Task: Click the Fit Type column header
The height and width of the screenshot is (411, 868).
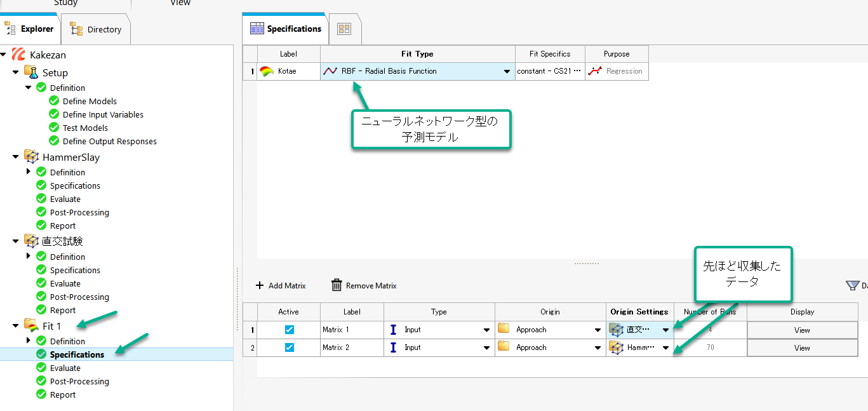Action: (x=417, y=54)
